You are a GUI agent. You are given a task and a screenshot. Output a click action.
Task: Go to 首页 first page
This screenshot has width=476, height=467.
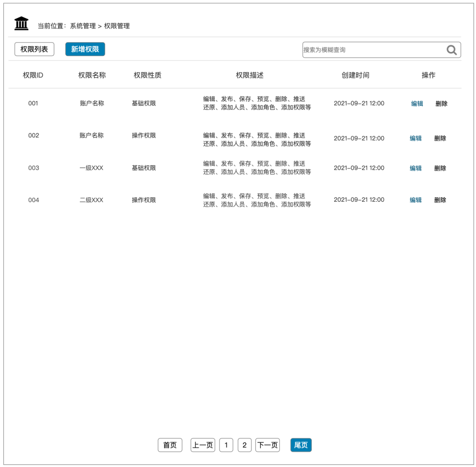coord(170,445)
